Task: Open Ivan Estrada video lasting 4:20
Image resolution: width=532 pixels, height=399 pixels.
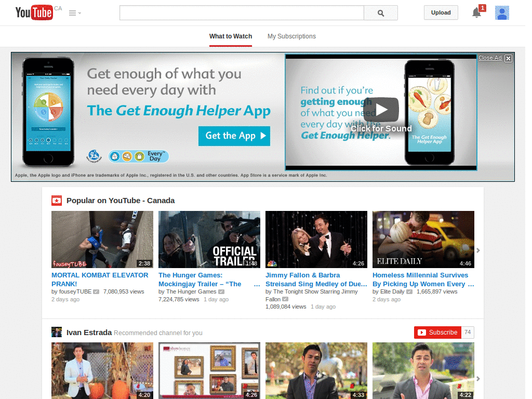Action: [102, 370]
